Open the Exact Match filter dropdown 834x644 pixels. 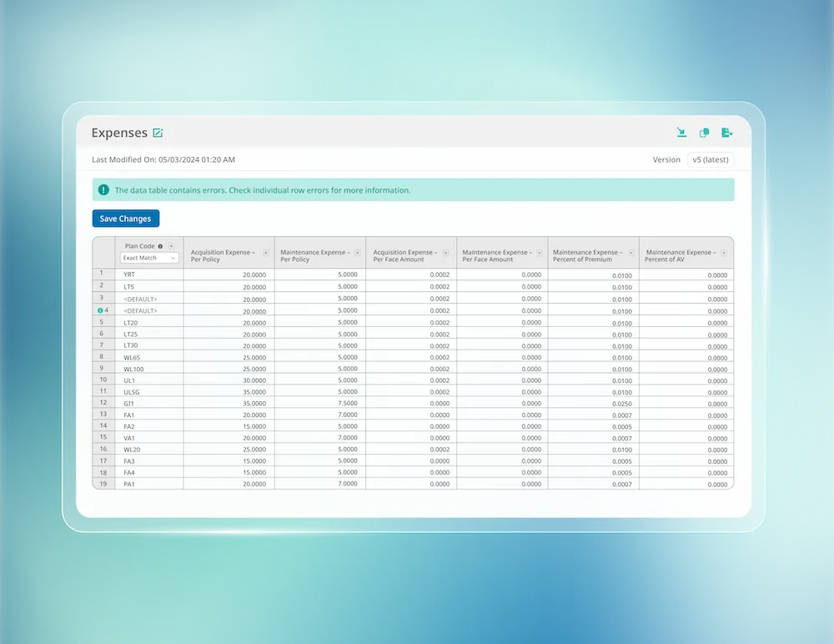point(149,258)
